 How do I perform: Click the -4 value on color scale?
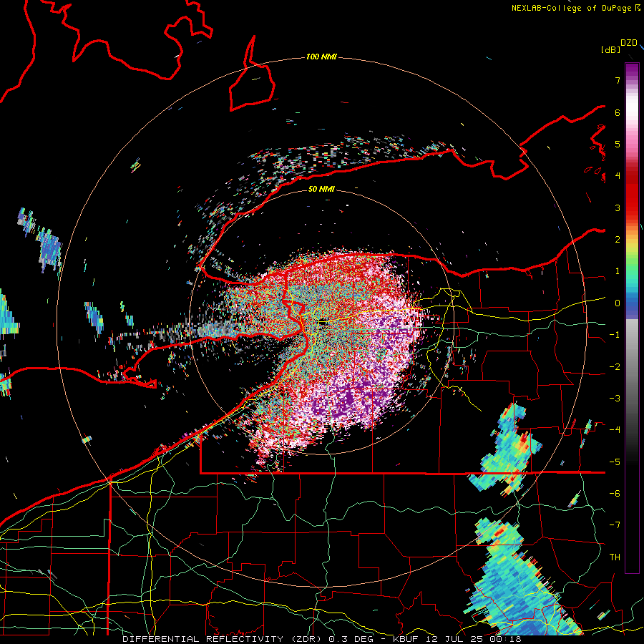tap(615, 430)
